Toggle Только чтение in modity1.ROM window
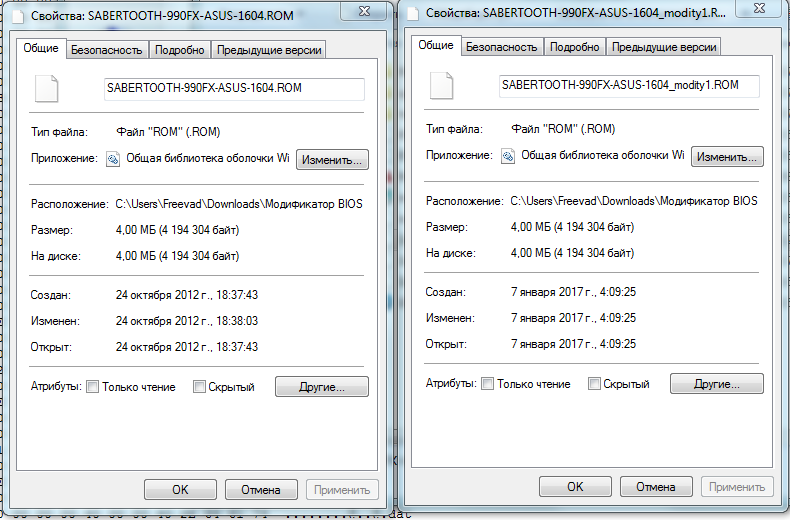 coord(487,384)
